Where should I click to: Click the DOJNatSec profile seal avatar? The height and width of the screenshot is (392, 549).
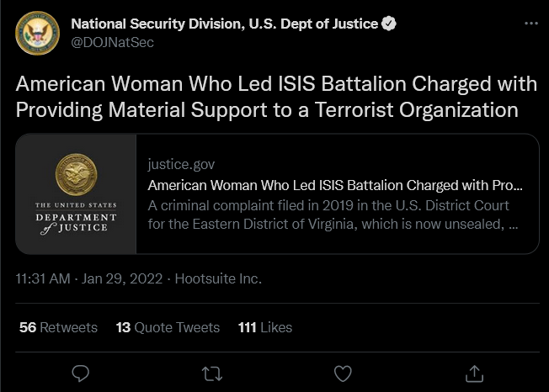pyautogui.click(x=37, y=33)
